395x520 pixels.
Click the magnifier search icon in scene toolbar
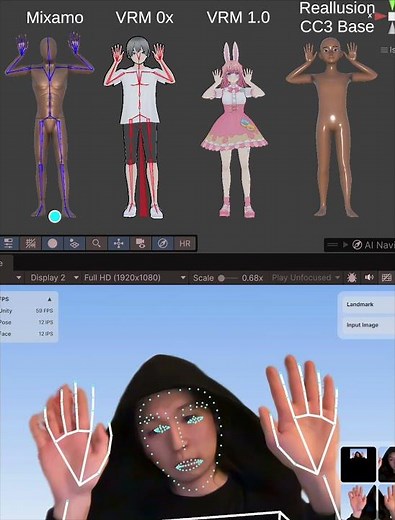coord(96,243)
